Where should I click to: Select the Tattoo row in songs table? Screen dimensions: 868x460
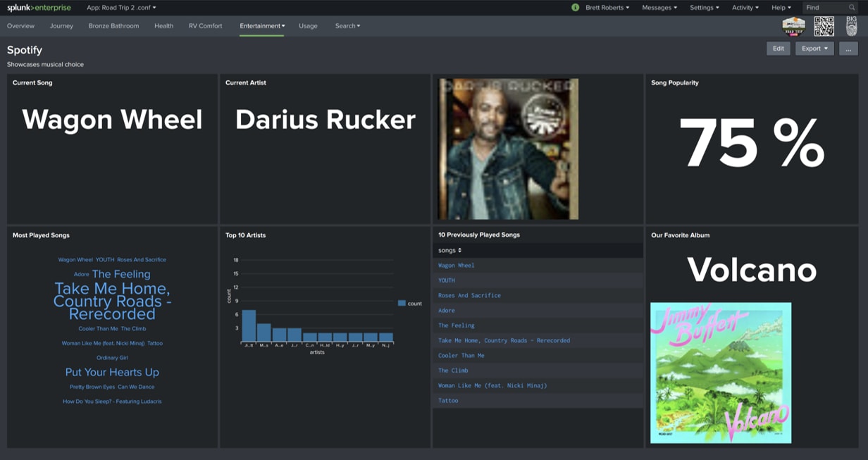tap(538, 401)
